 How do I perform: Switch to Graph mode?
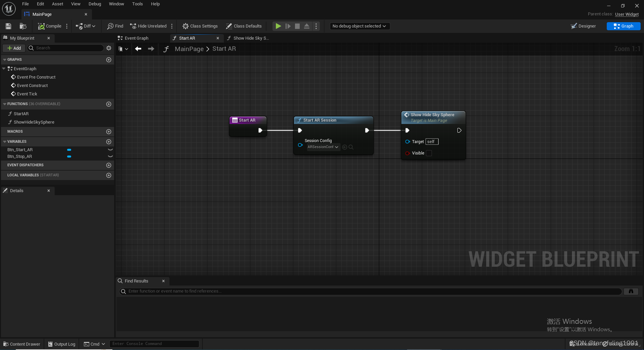click(x=624, y=26)
